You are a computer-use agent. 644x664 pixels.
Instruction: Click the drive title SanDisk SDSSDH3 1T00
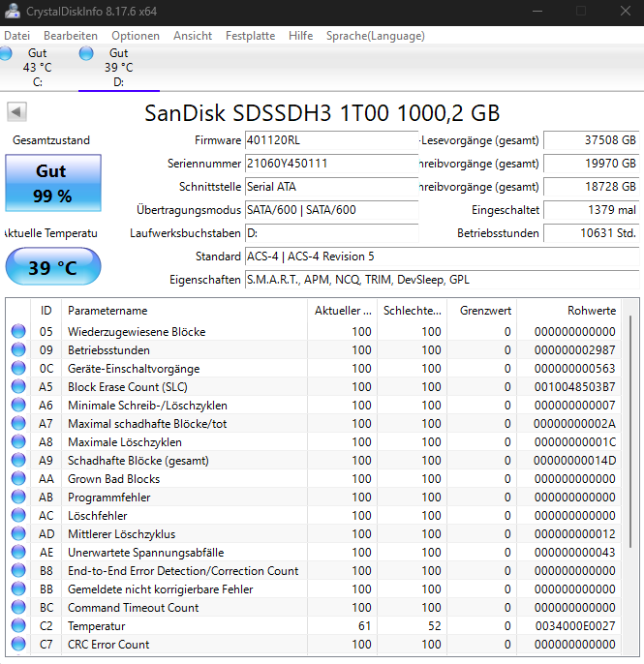[322, 113]
